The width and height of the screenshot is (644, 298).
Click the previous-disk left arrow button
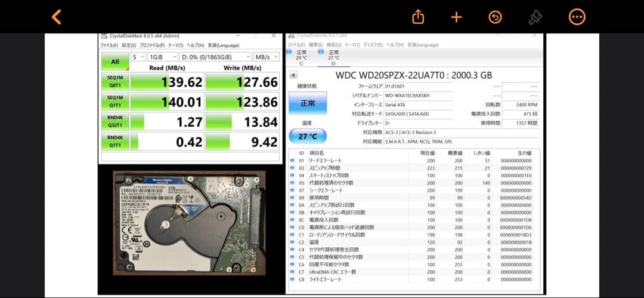coord(293,75)
